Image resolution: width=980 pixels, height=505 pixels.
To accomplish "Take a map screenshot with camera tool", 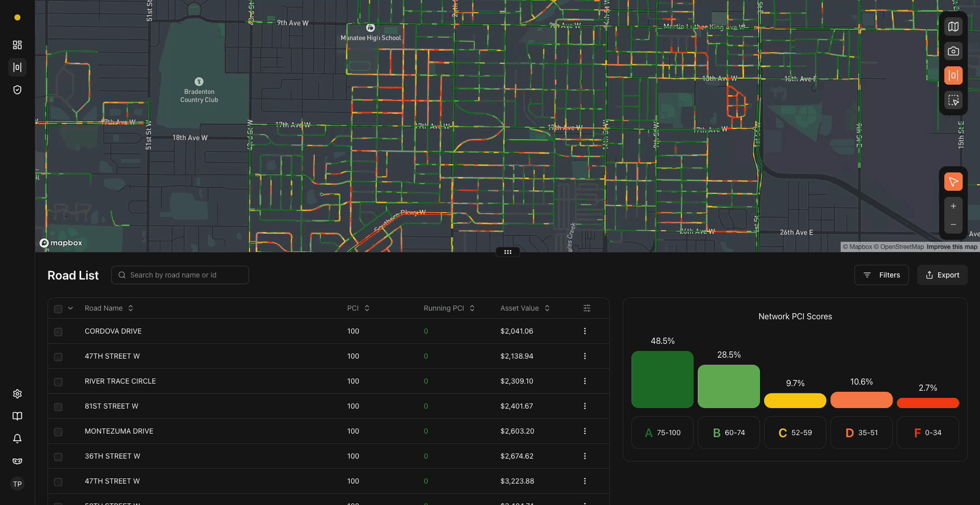I will coord(953,51).
